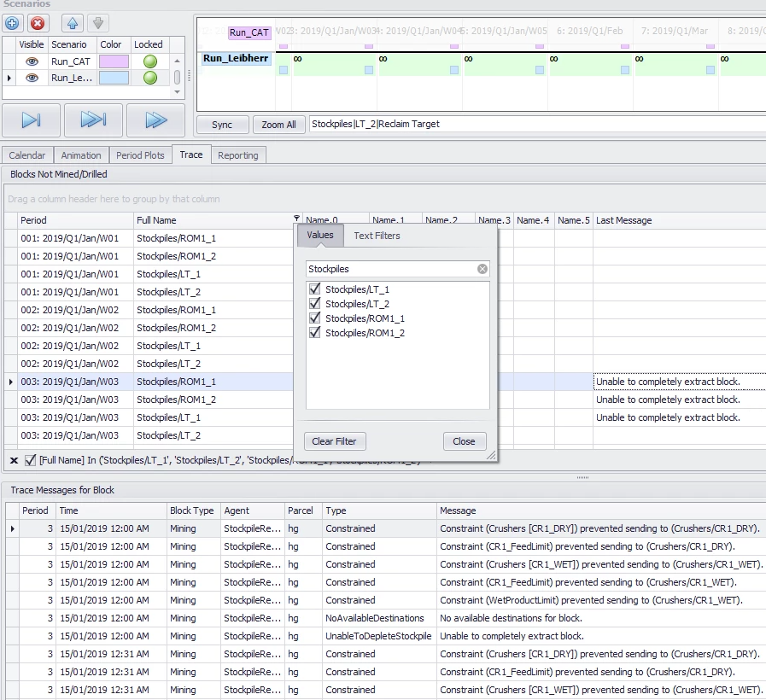
Task: Click the add scenario plus icon
Action: click(x=14, y=23)
